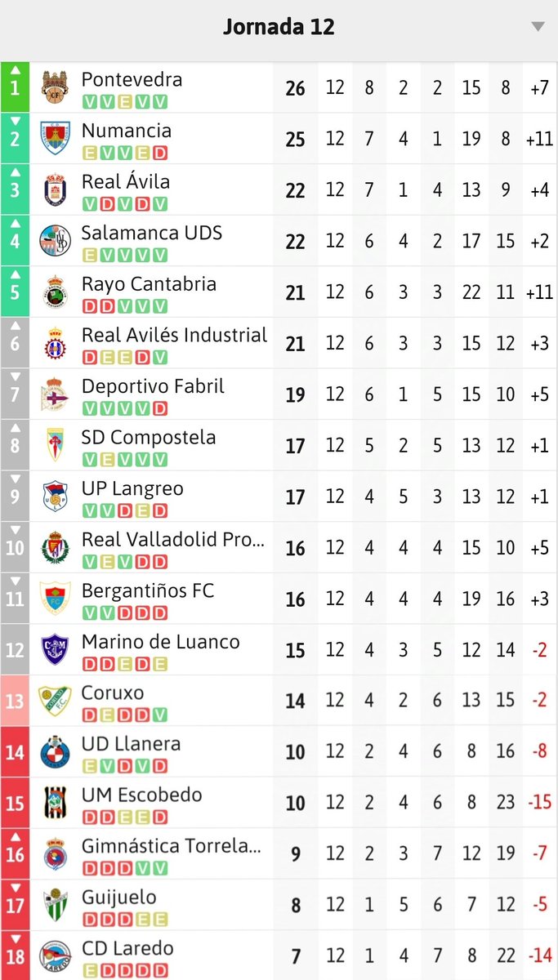Click the UP Langreo club crest
This screenshot has width=558, height=980.
click(56, 497)
